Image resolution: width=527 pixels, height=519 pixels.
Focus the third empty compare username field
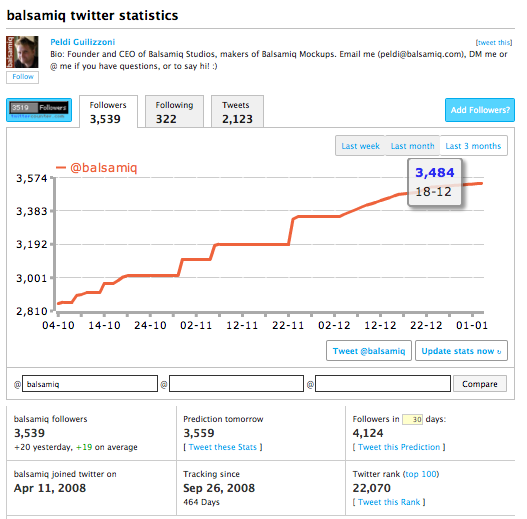click(x=383, y=384)
